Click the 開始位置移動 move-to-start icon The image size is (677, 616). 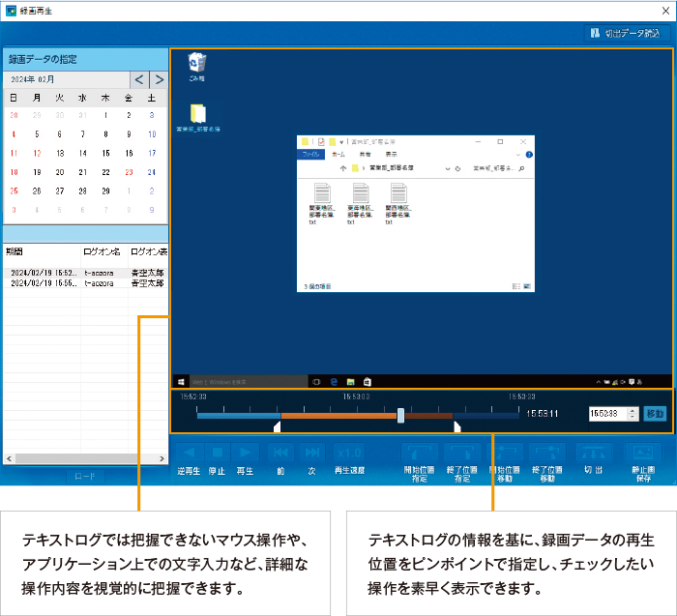[x=505, y=453]
